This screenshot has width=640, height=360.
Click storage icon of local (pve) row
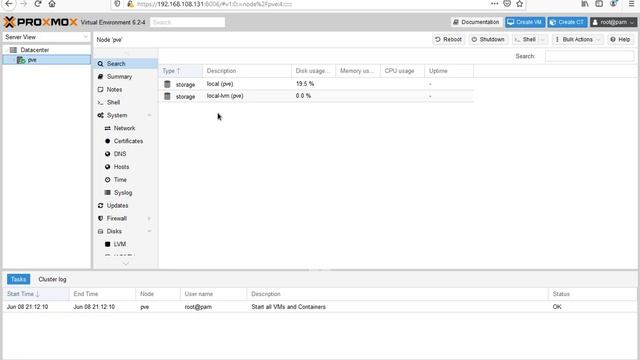[x=167, y=84]
